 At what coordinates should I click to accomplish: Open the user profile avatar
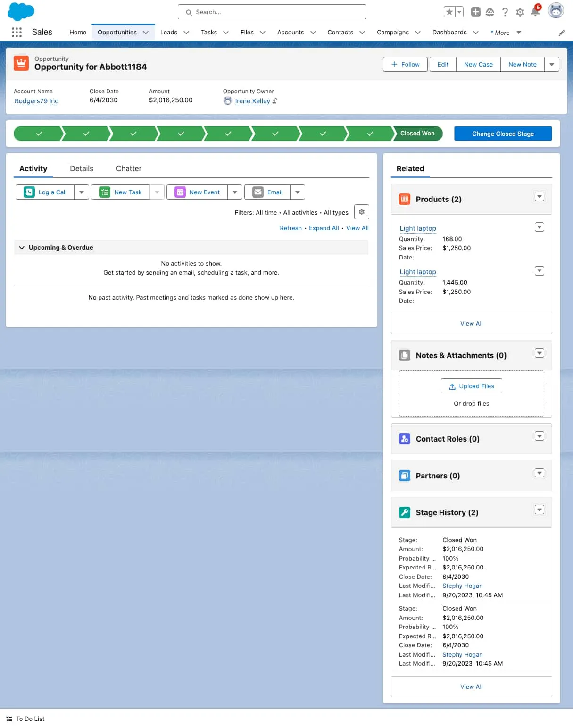click(556, 11)
